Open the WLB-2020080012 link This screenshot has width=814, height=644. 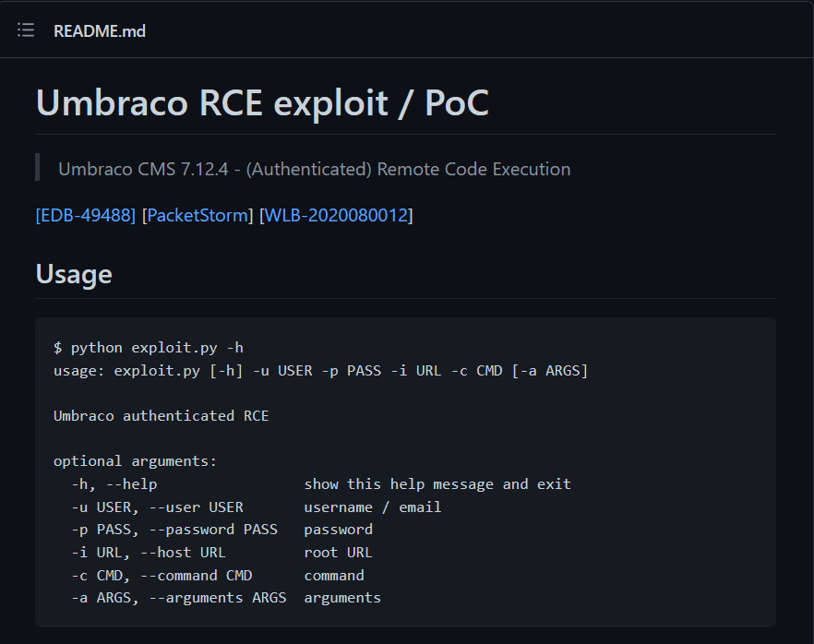[x=336, y=215]
